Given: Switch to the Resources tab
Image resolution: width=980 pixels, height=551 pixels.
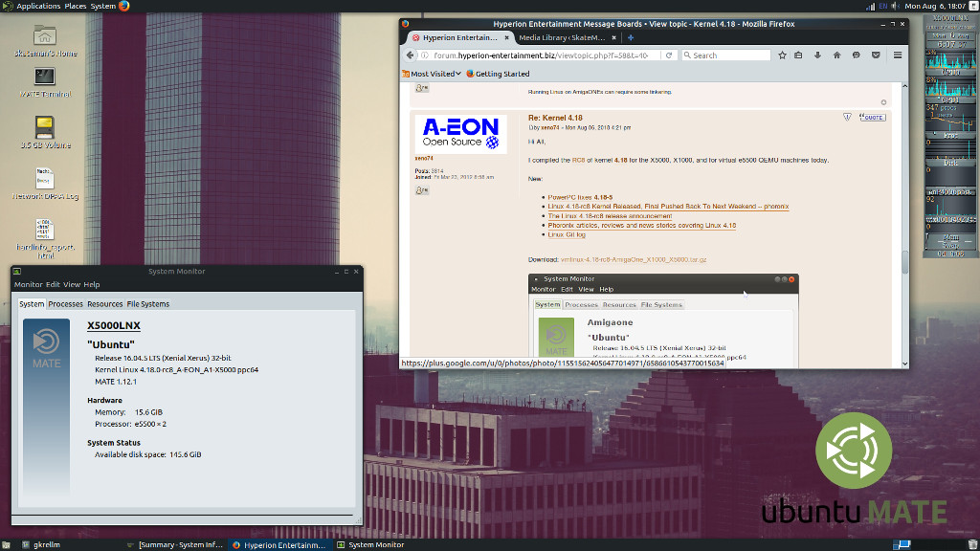Looking at the screenshot, I should point(105,304).
